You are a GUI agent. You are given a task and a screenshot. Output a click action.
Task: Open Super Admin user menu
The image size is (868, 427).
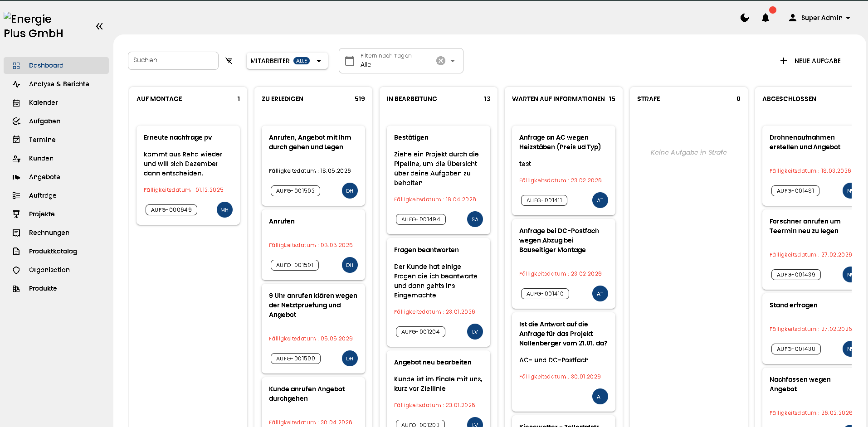(819, 18)
